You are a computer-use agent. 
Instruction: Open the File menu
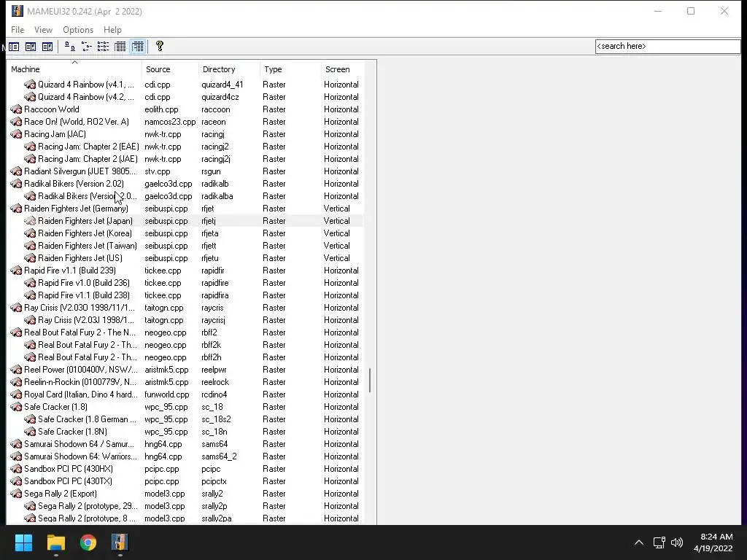tap(18, 29)
